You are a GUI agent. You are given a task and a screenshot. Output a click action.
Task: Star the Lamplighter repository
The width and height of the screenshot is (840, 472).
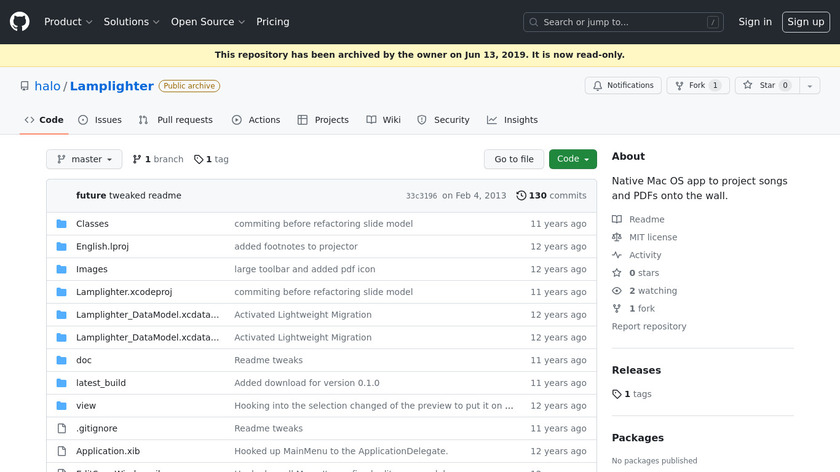pos(767,86)
